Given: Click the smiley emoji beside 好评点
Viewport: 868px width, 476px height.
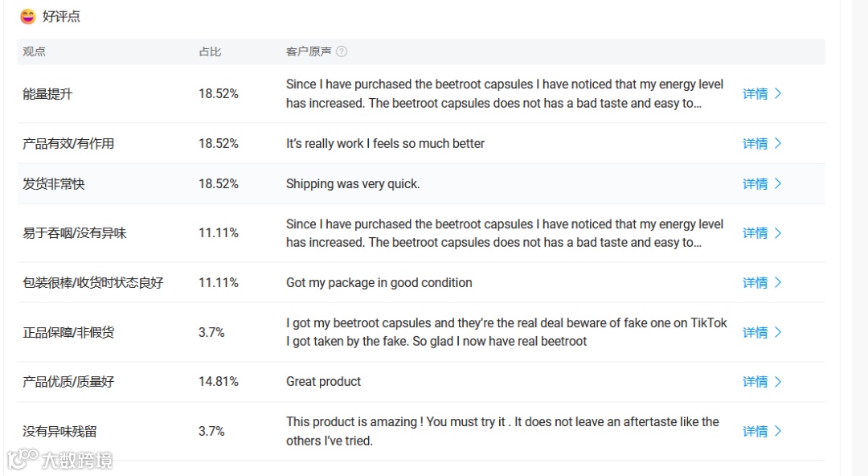Looking at the screenshot, I should pyautogui.click(x=28, y=16).
